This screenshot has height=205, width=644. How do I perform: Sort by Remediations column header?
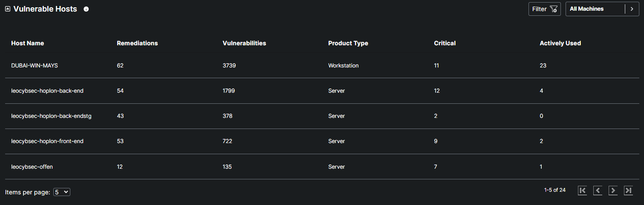(x=137, y=43)
